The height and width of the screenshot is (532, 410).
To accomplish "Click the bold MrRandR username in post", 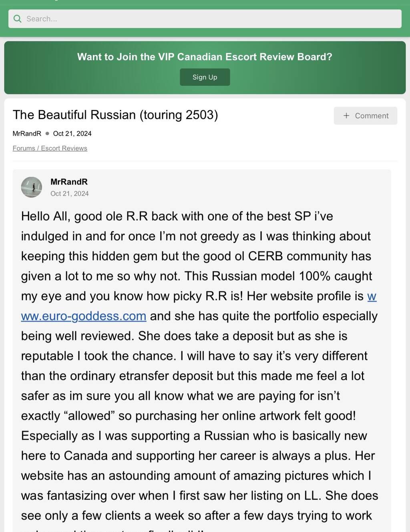I will 69,182.
